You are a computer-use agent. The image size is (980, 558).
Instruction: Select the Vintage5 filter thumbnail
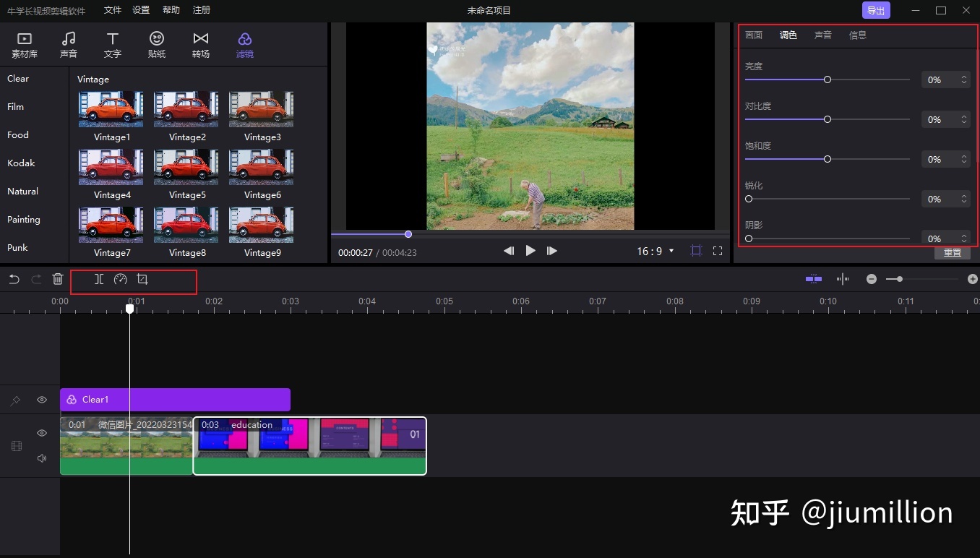(x=186, y=167)
